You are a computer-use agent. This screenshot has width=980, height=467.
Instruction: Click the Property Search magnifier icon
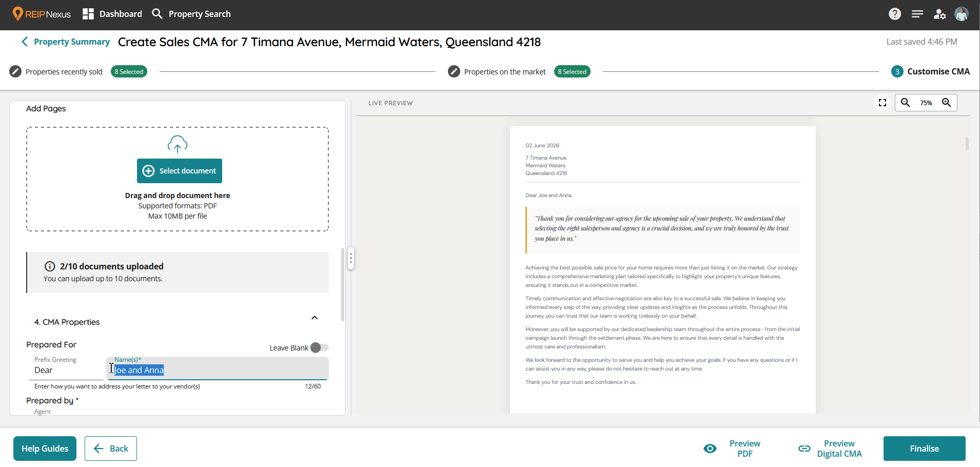[x=158, y=14]
